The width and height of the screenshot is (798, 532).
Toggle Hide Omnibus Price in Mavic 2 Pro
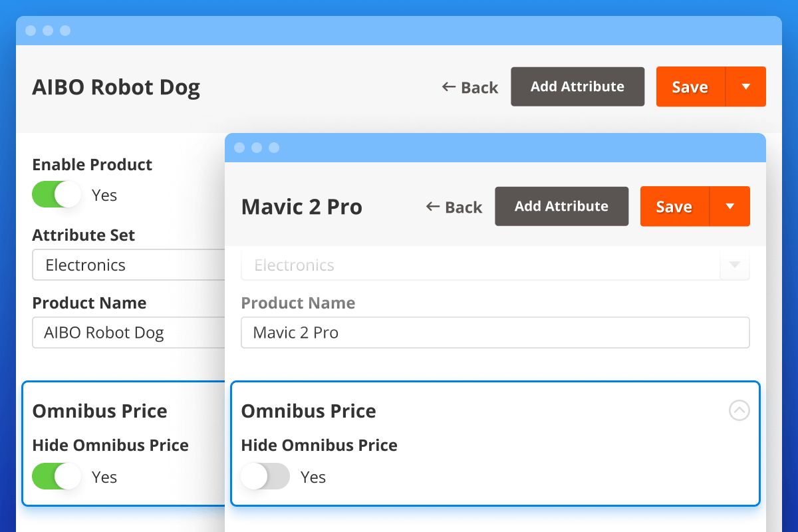point(265,476)
